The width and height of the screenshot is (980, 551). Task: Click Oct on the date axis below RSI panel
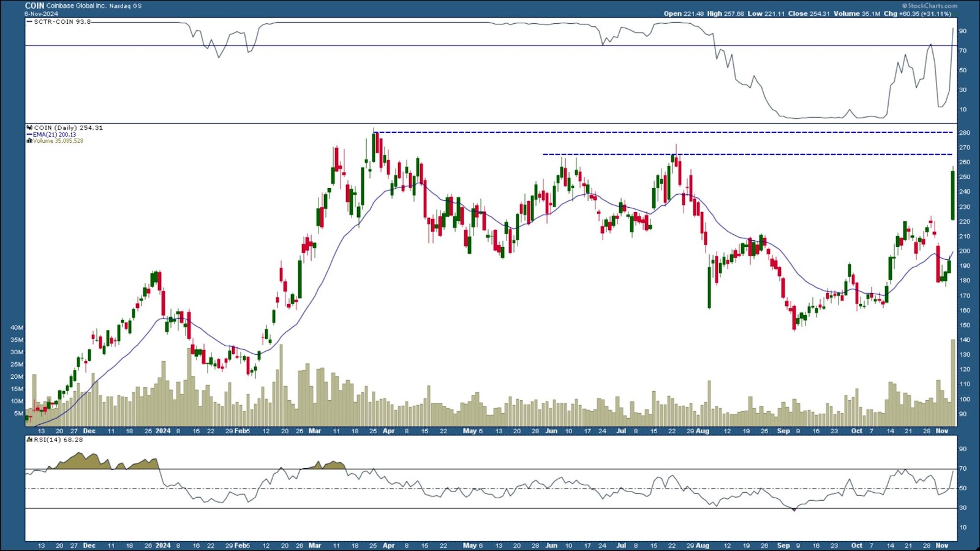coord(856,545)
